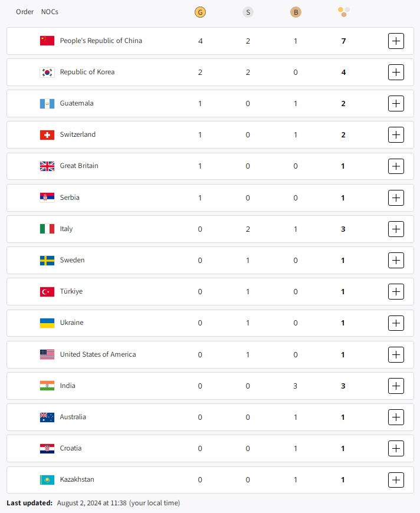Sort by the Order column header
Viewport: 420px width, 513px height.
coord(25,12)
